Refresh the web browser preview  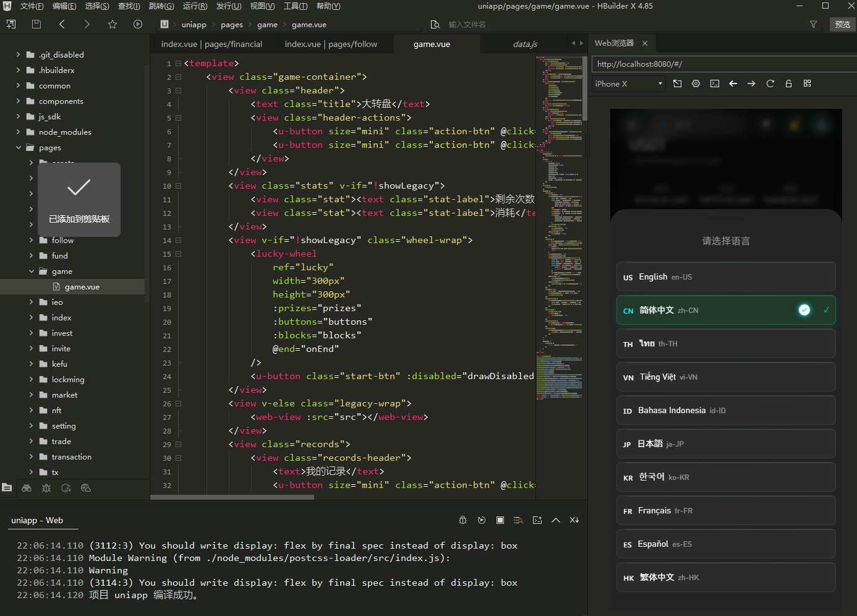(770, 83)
